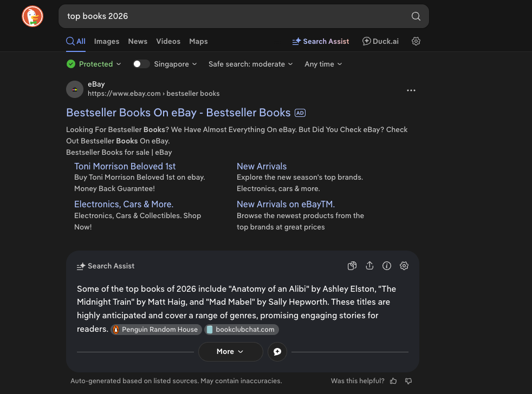Open Duck.ai chat
Viewport: 532px width, 394px height.
click(380, 41)
